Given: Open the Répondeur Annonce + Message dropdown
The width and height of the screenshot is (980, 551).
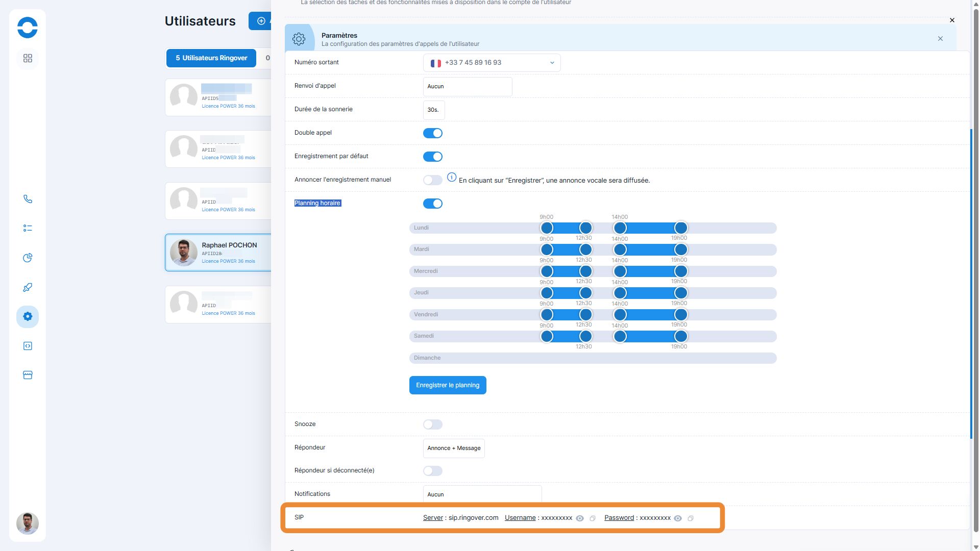Looking at the screenshot, I should [454, 448].
